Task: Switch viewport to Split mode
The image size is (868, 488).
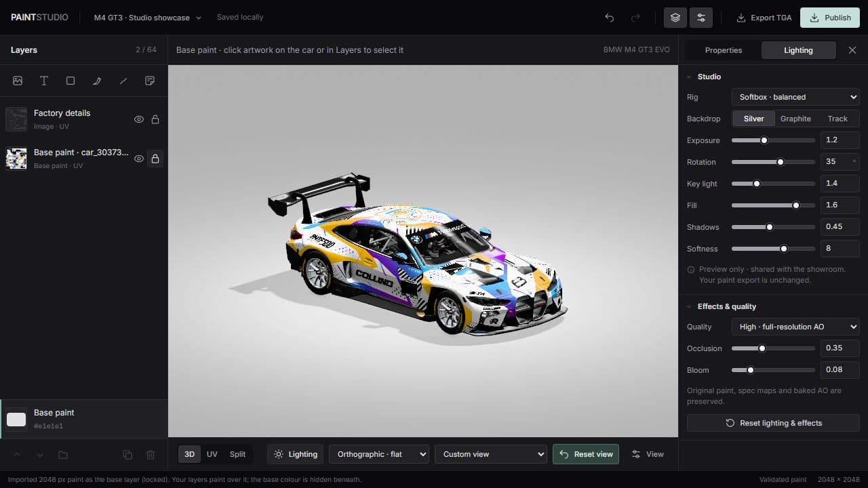Action: click(237, 454)
